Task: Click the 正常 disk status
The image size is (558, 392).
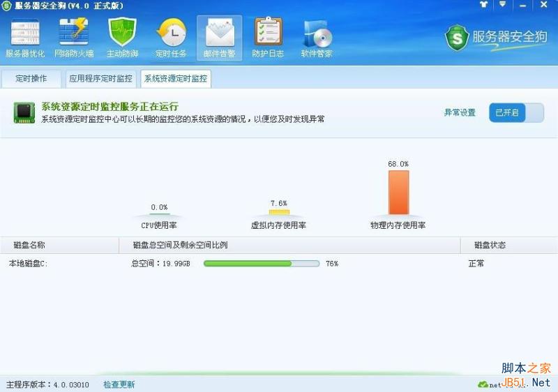Action: tap(476, 264)
